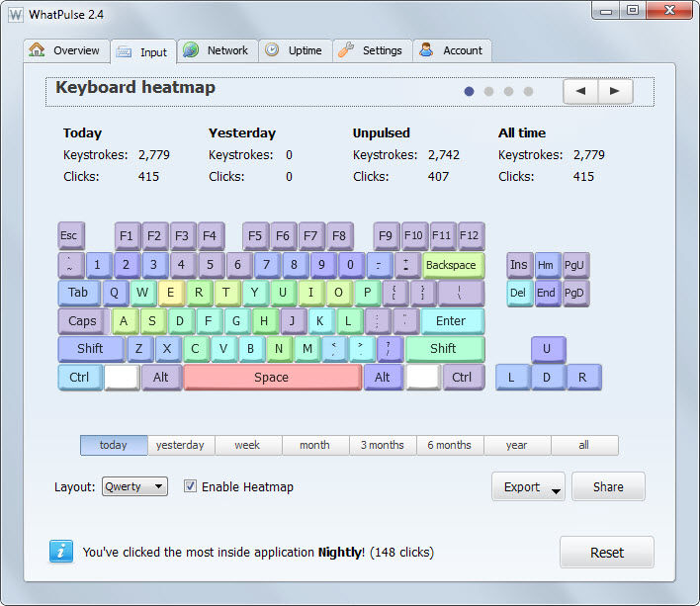
Task: Select the 6 months time range
Action: tap(450, 445)
